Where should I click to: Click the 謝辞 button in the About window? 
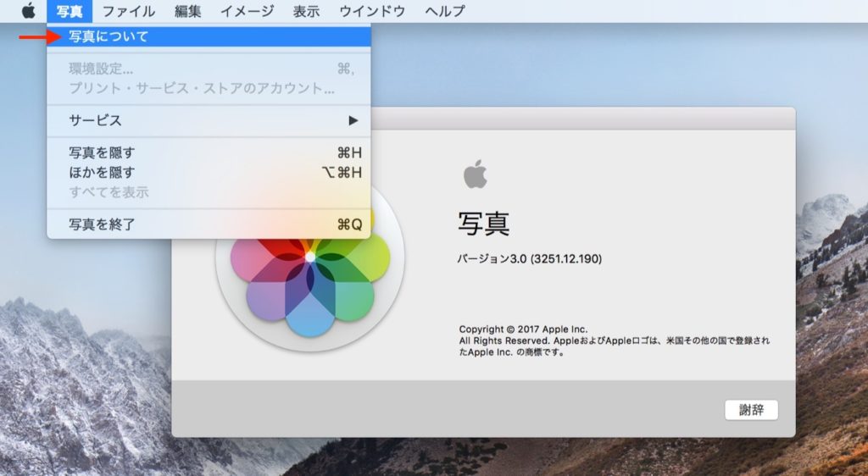751,410
